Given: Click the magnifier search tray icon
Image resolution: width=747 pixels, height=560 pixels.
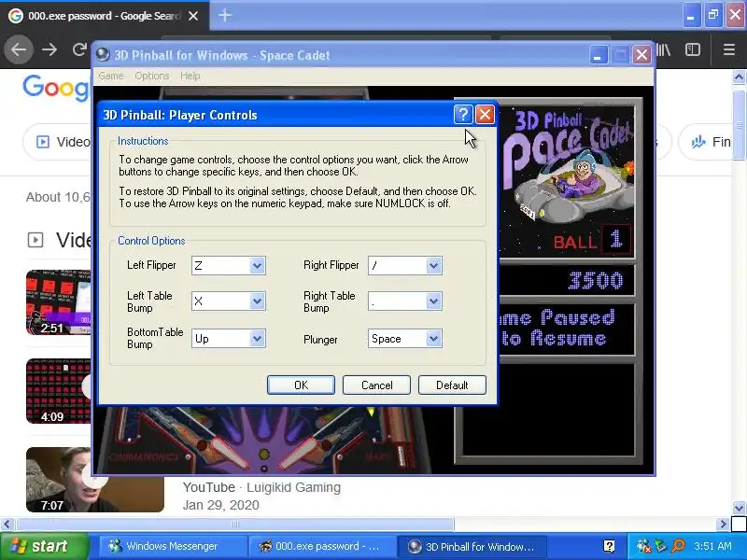Looking at the screenshot, I should click(679, 546).
